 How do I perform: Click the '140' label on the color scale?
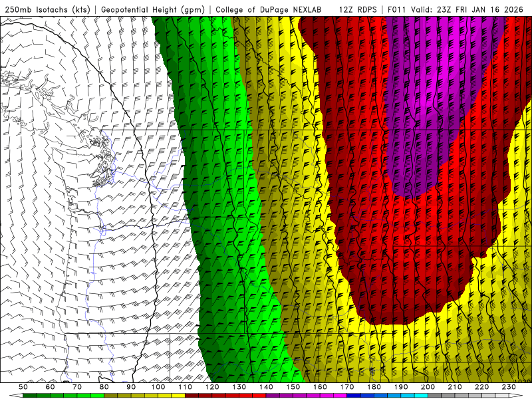(266, 387)
